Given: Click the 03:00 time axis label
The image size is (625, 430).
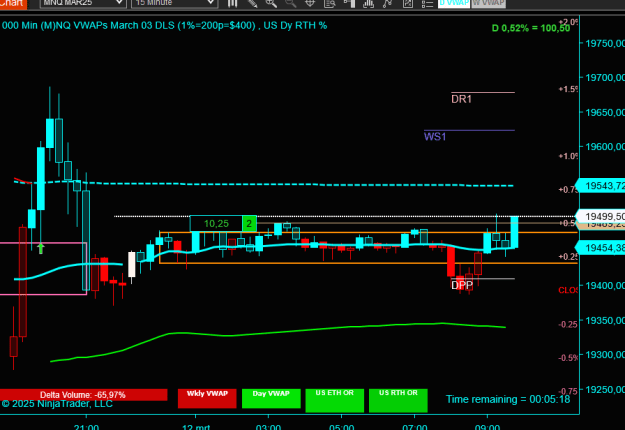Looking at the screenshot, I should click(268, 427).
